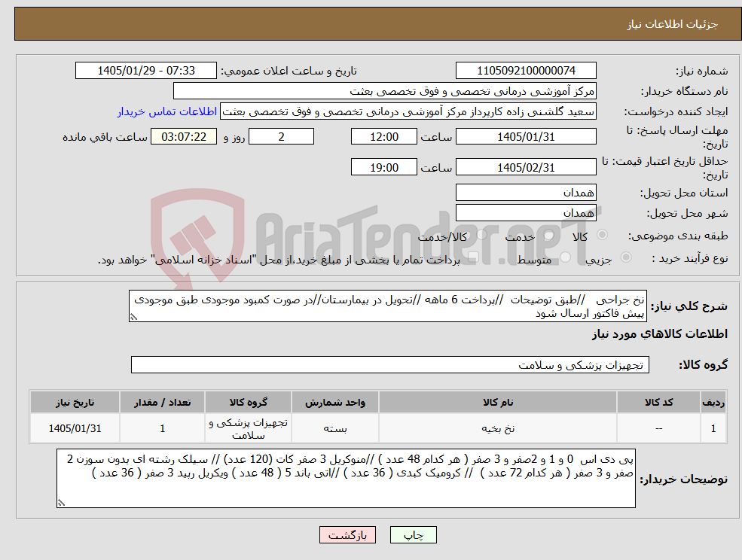Click the quantity cell 1 in the table
The image size is (742, 560).
click(162, 428)
